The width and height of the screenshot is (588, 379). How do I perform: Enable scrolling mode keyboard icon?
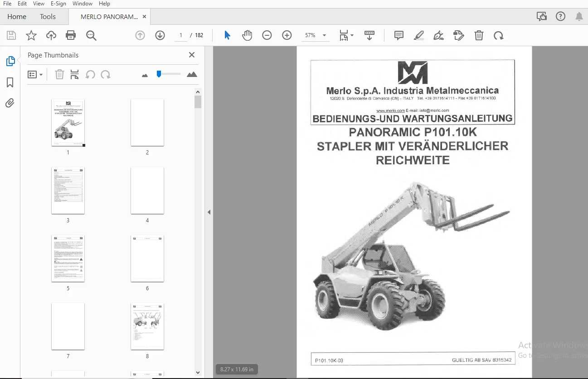coord(369,35)
